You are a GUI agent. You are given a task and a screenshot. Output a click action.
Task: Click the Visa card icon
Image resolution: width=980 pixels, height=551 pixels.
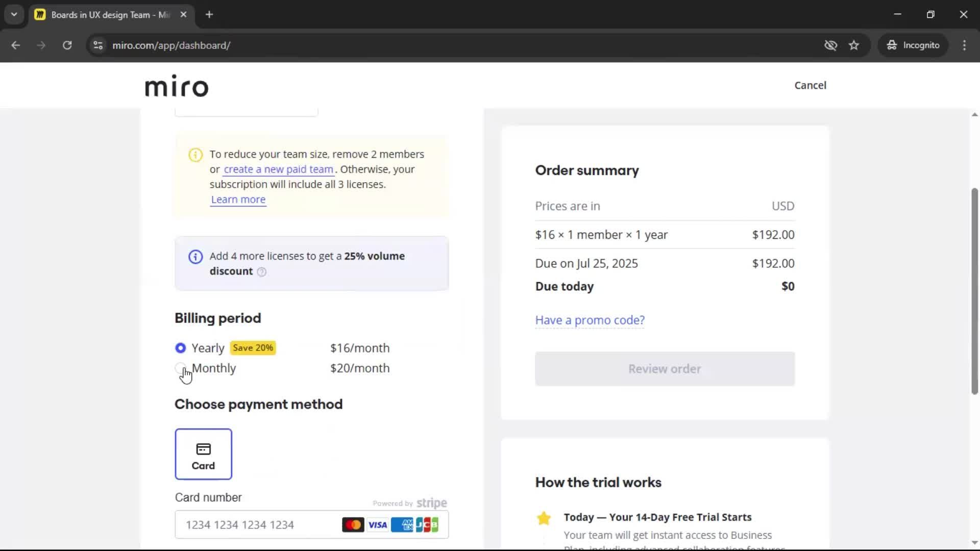[x=378, y=524]
